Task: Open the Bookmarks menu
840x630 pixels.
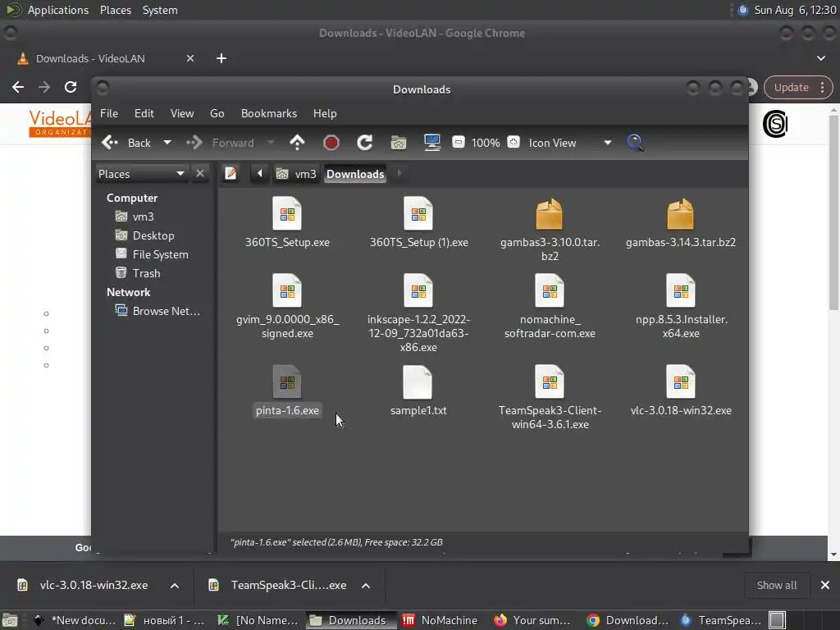Action: coord(269,113)
